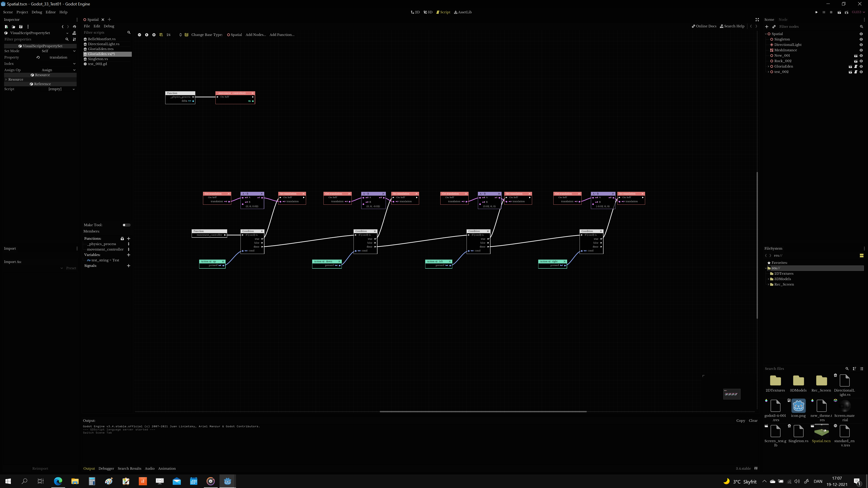Viewport: 868px width, 488px height.
Task: Open the script editor's online docs
Action: click(704, 26)
